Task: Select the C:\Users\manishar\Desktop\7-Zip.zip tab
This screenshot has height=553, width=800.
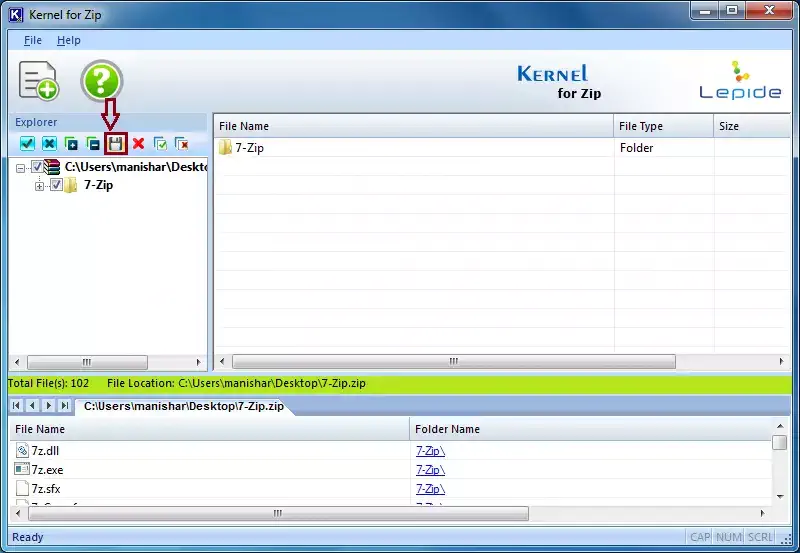Action: (184, 406)
